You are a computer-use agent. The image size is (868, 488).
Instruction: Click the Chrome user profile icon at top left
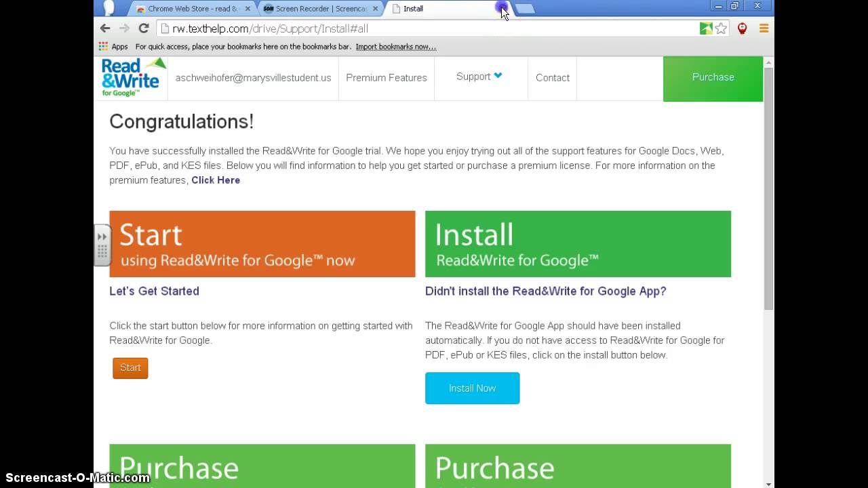tap(108, 8)
